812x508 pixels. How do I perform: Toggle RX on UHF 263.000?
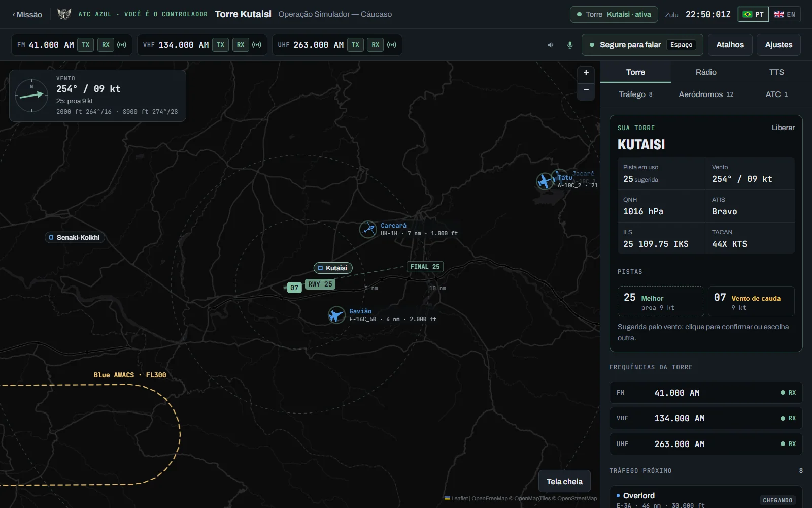tap(376, 45)
